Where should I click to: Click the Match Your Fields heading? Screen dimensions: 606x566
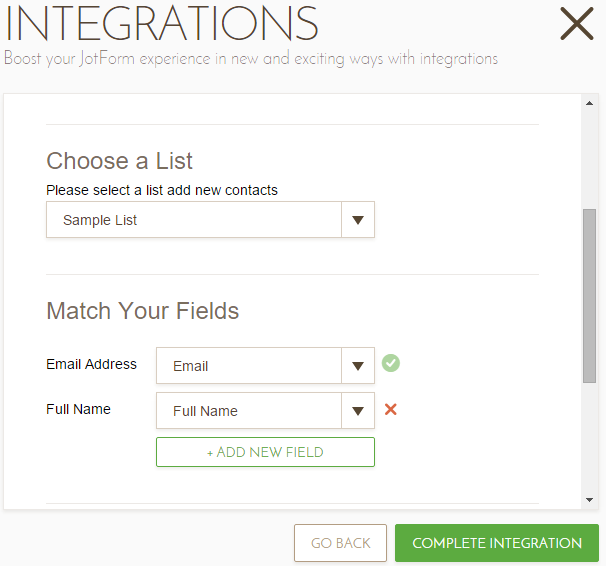pos(142,311)
